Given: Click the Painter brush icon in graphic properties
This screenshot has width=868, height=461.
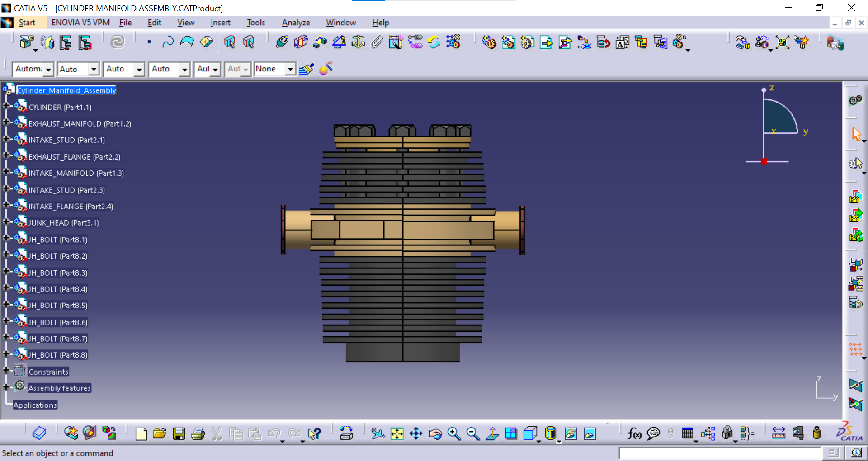Looking at the screenshot, I should [307, 69].
